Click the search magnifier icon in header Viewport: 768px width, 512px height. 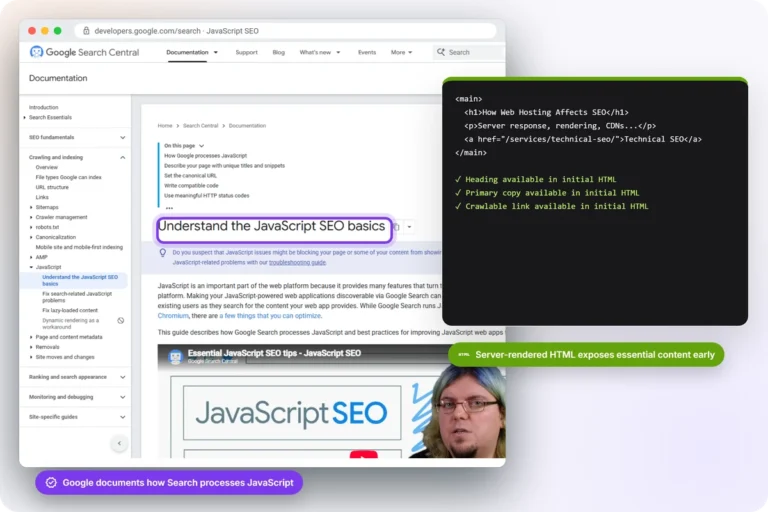(441, 52)
